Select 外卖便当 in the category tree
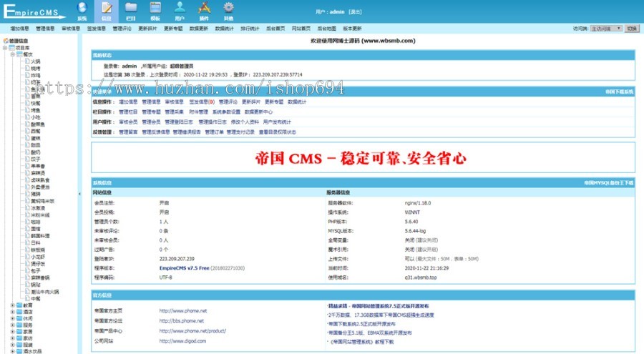Screen dimensions: 644x354 click(x=39, y=186)
